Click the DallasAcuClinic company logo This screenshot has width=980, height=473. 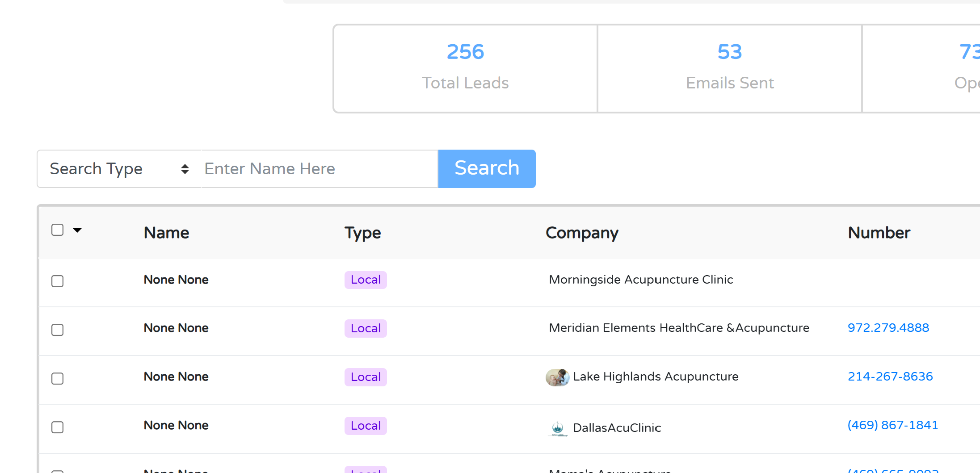pyautogui.click(x=557, y=428)
